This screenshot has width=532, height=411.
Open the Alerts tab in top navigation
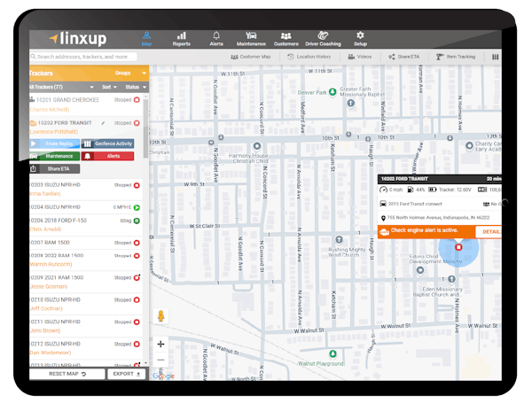(216, 39)
